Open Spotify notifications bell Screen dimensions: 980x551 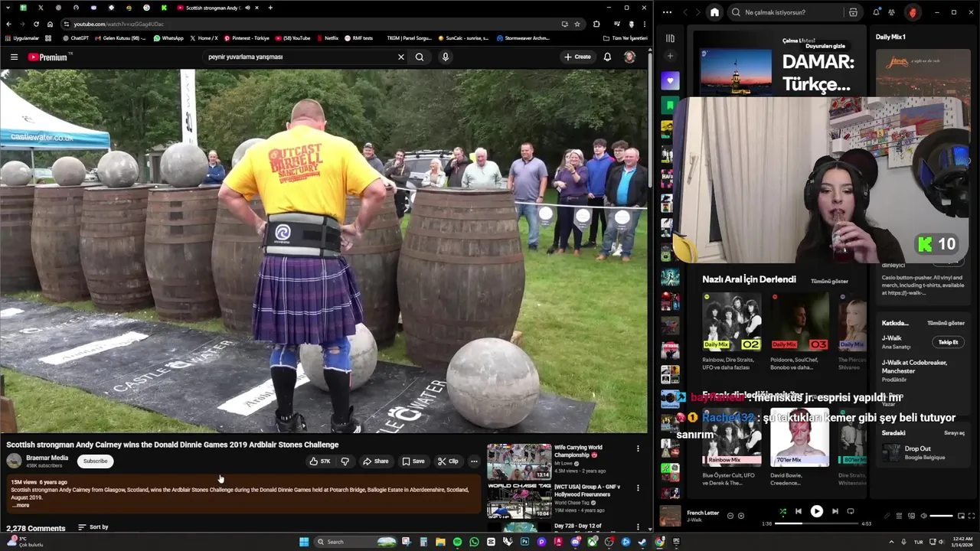[876, 12]
